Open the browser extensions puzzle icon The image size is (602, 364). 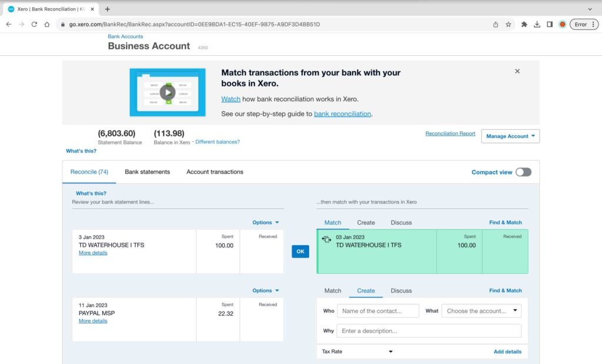coord(524,25)
